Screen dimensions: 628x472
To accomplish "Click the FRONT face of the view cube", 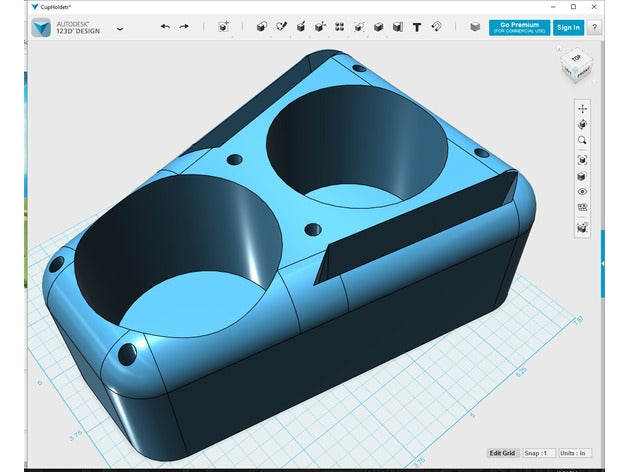I will pyautogui.click(x=584, y=73).
